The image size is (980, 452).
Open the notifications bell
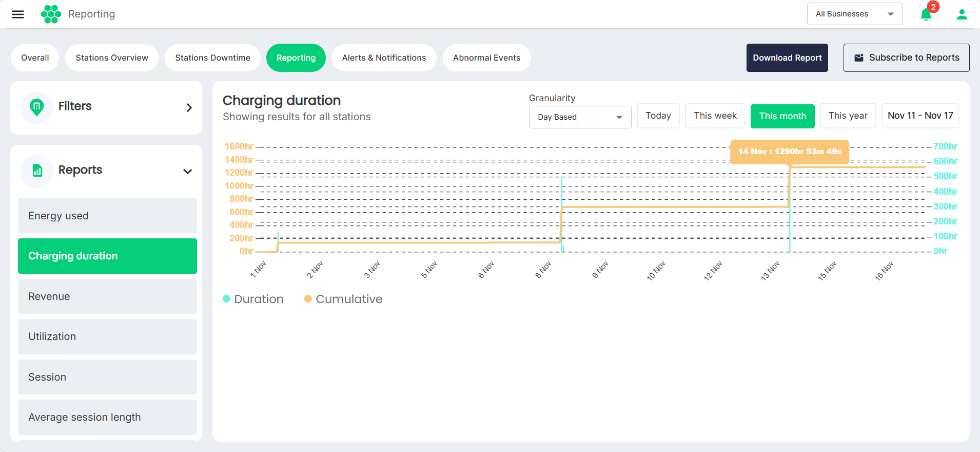tap(926, 14)
